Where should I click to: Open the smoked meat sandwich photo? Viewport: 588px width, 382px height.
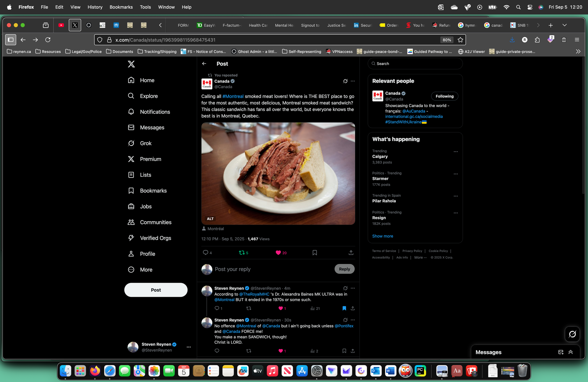coord(278,174)
